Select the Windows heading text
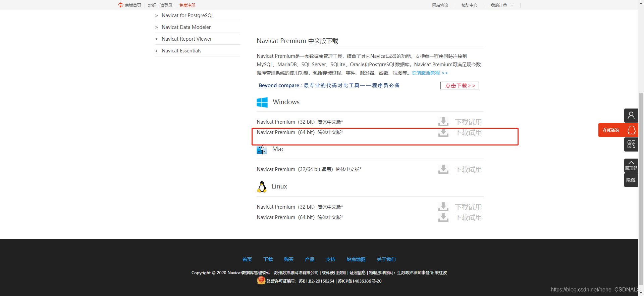Screen dimensions: 644x296 coord(286,102)
